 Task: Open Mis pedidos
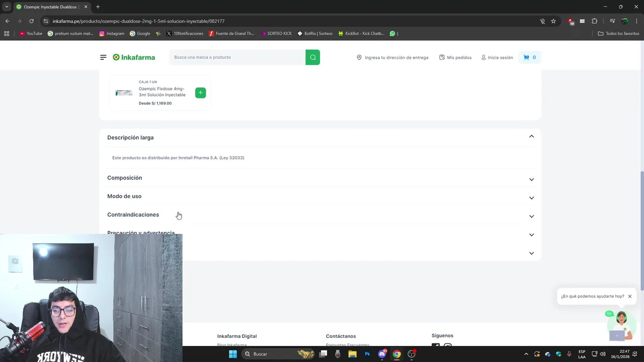[455, 57]
